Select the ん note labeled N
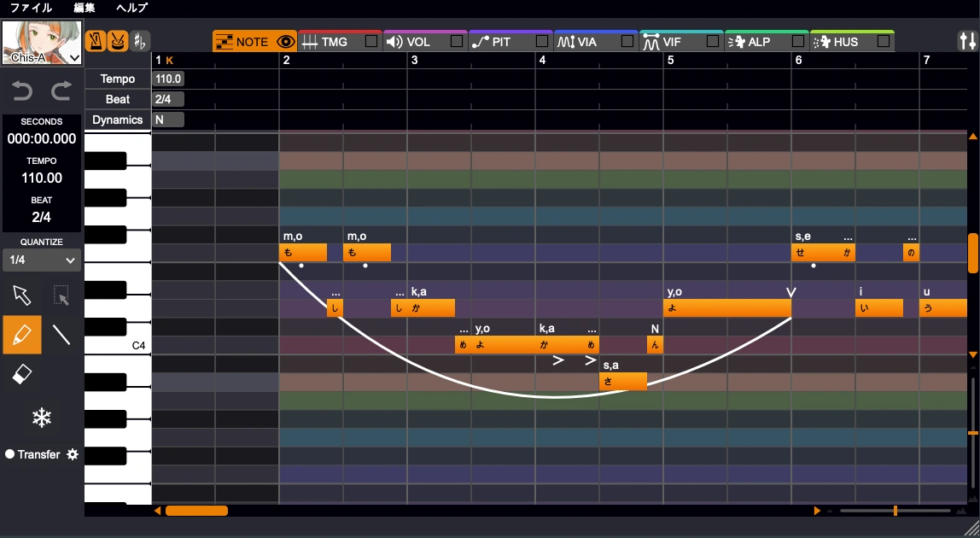Image resolution: width=980 pixels, height=538 pixels. (x=655, y=345)
